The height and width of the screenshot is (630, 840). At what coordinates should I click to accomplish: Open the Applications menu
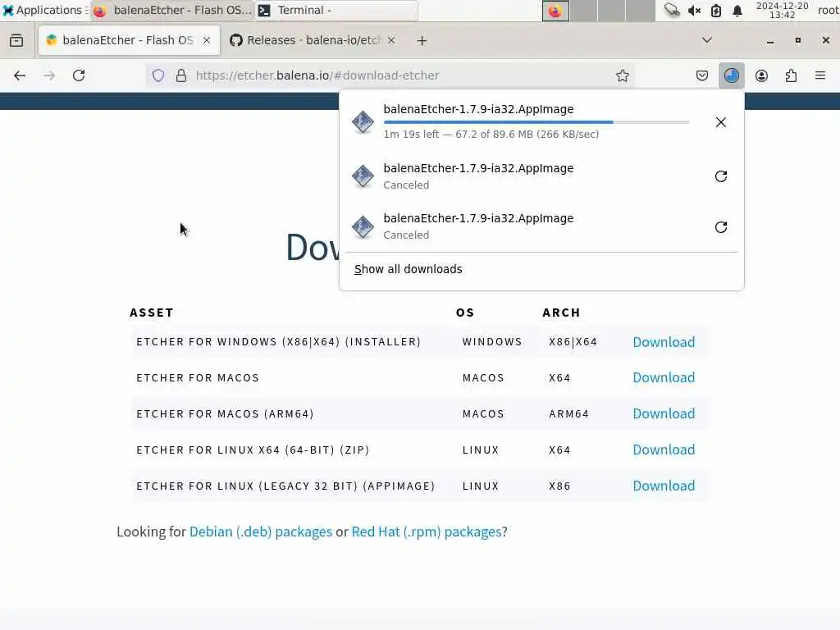(44, 10)
